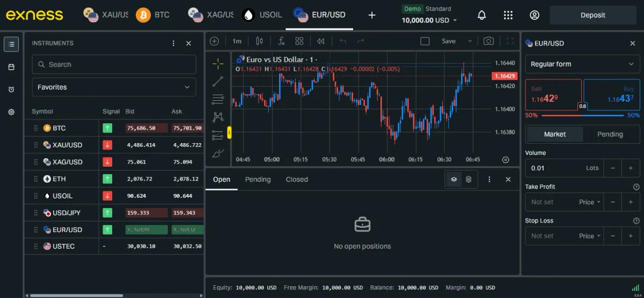
Task: Open the indicators fx menu
Action: pyautogui.click(x=281, y=41)
